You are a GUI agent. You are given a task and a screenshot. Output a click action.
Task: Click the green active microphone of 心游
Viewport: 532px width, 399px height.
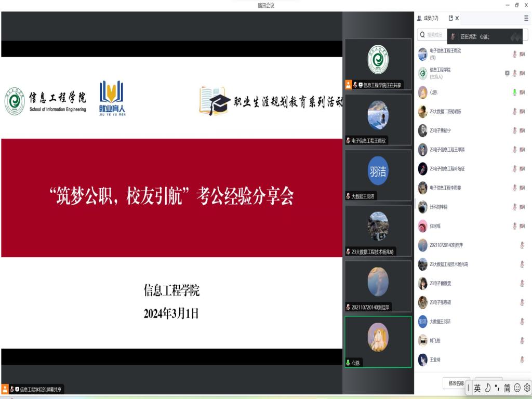[x=514, y=92]
